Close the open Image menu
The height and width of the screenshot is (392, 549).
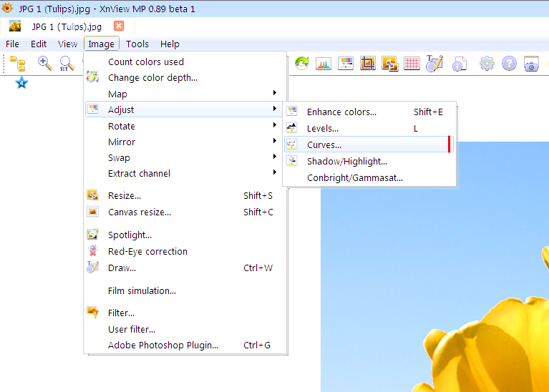click(101, 44)
